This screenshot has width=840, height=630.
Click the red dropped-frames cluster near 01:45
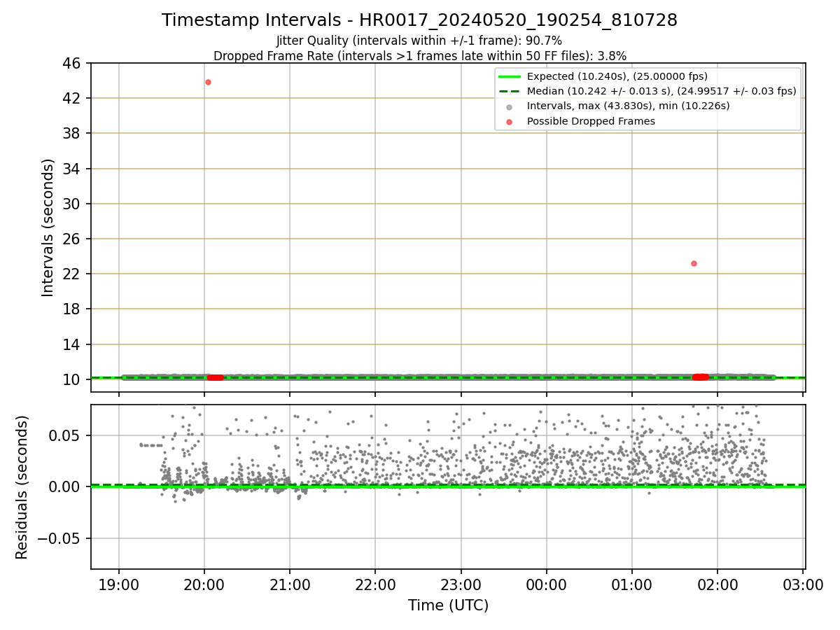[701, 377]
